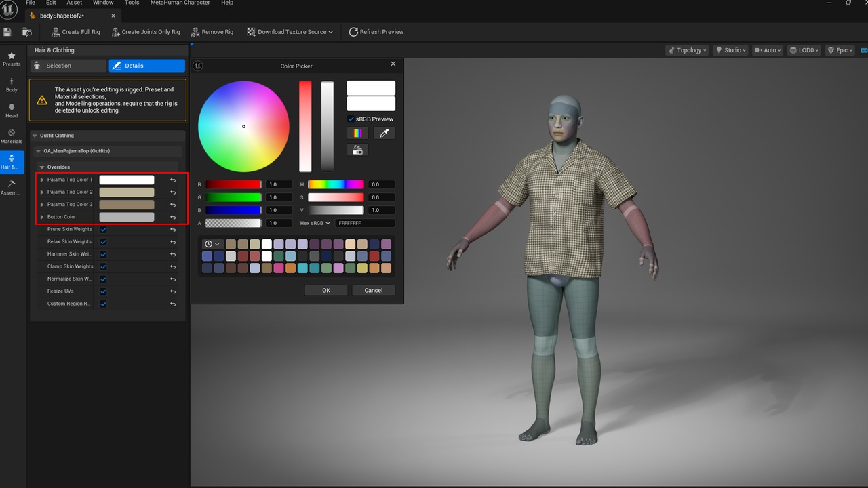Open the Presets sidebar panel
The width and height of the screenshot is (868, 488).
point(12,59)
